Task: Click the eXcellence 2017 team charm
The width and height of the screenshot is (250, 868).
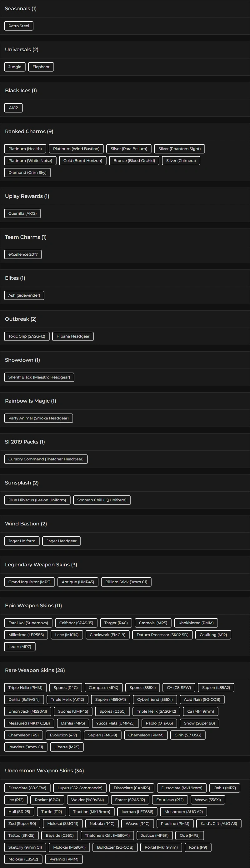Action: point(23,254)
